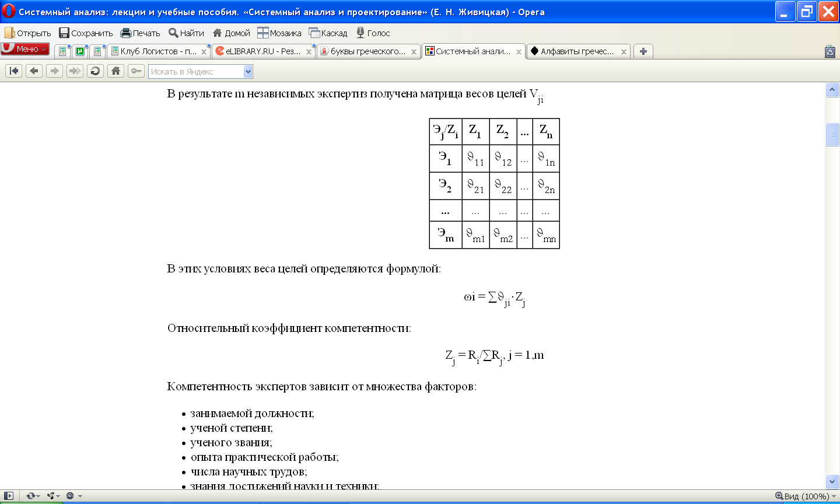The height and width of the screenshot is (504, 840).
Task: Open the eLIBRARY.RU tab
Action: click(264, 51)
